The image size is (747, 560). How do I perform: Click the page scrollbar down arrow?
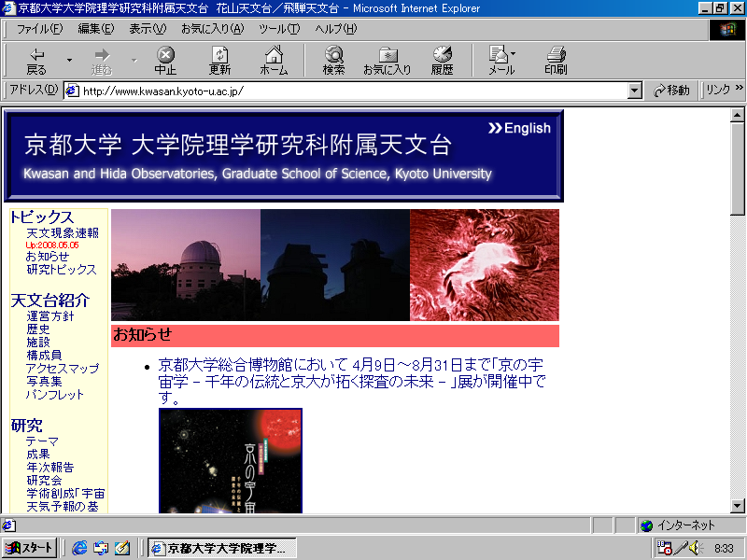738,506
